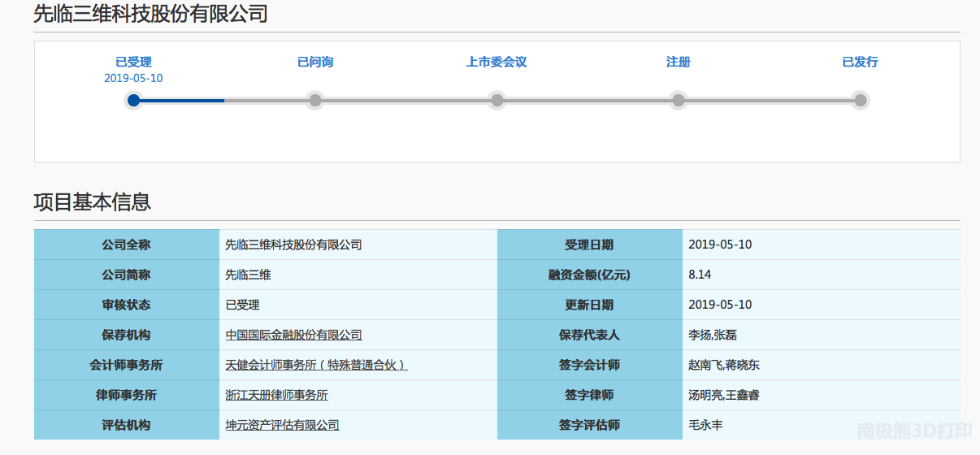The height and width of the screenshot is (455, 980).
Task: Click the 2019-05-10 date under 已受理
Action: click(x=133, y=78)
